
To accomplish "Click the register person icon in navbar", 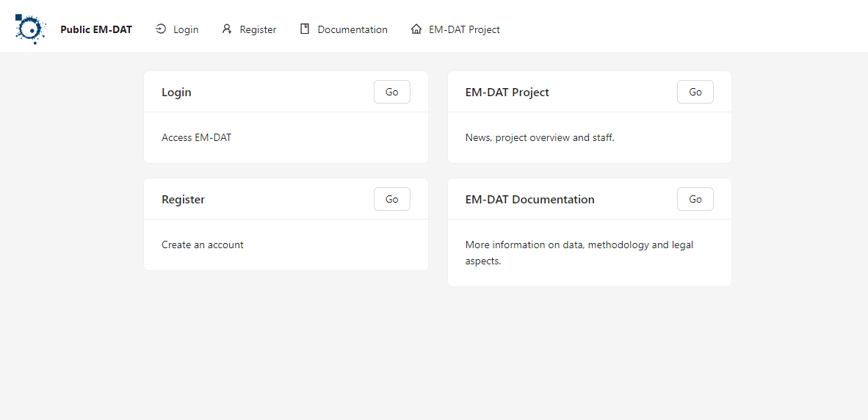I will point(226,29).
